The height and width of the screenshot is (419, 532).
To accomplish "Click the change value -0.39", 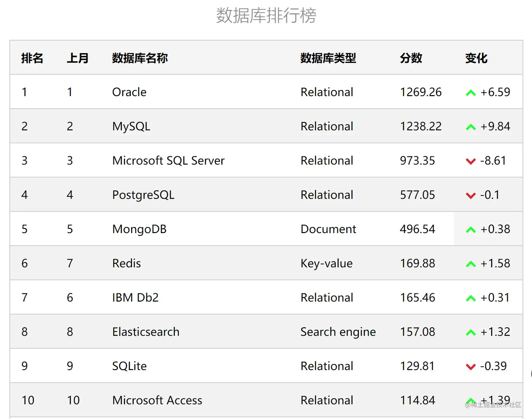I will 493,366.
